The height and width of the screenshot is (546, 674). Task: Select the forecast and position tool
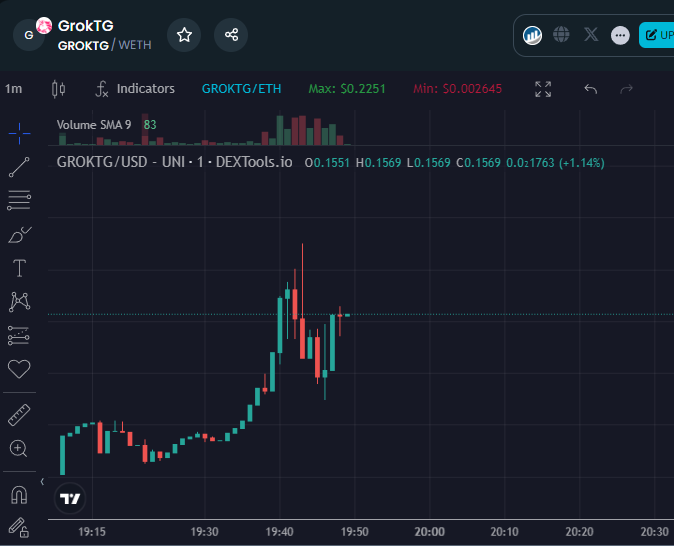click(19, 335)
